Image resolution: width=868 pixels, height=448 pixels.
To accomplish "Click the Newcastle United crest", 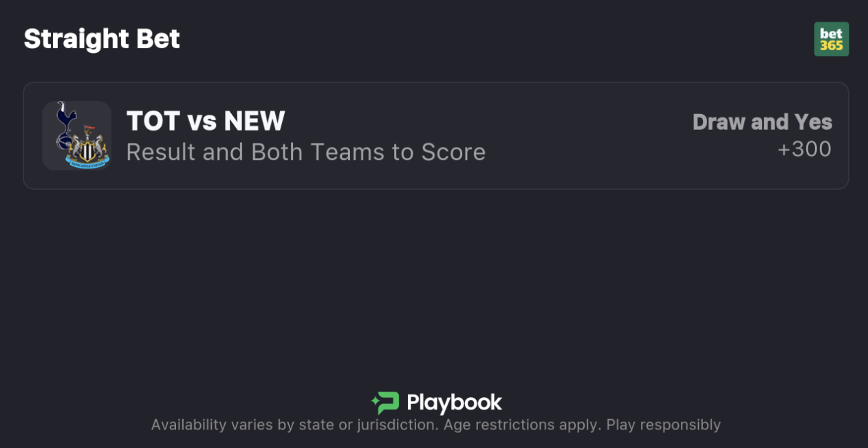I will coord(88,149).
